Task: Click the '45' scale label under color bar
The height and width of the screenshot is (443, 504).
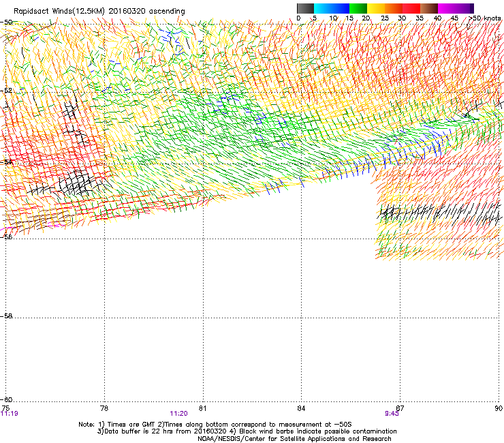Action: [x=454, y=18]
